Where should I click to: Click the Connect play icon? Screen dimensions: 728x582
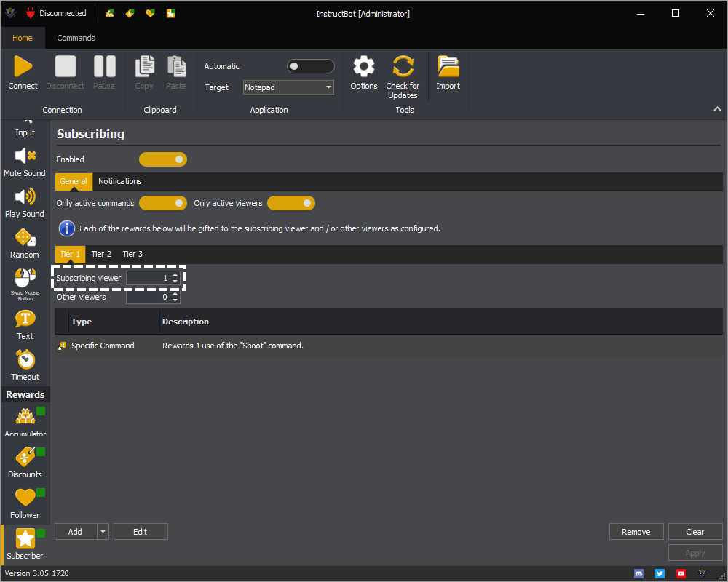coord(23,66)
